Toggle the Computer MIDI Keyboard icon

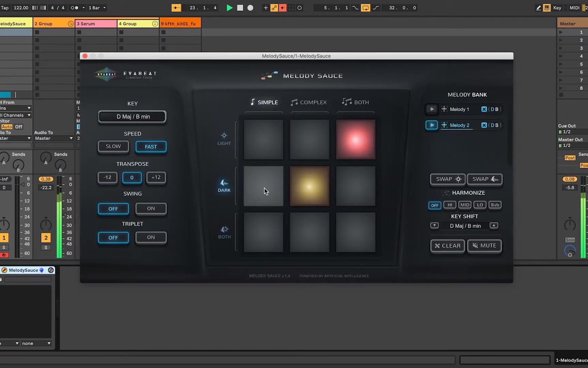coord(547,8)
